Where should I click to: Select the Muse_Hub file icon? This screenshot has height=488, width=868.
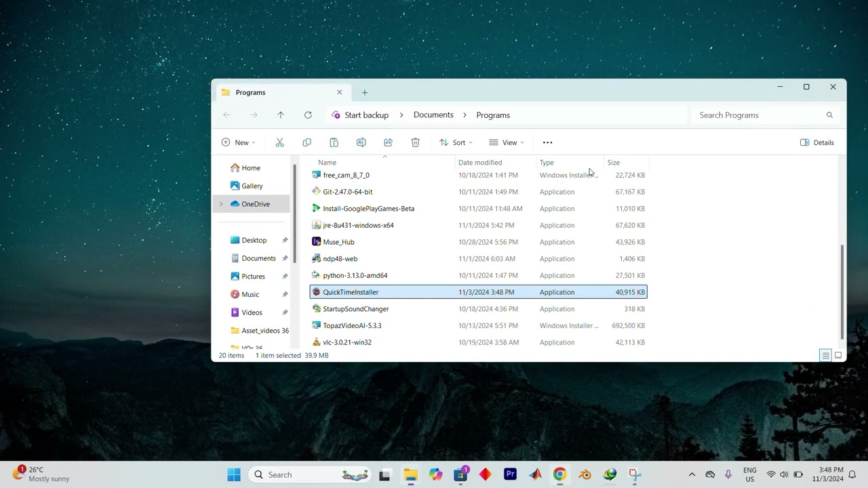pos(316,242)
